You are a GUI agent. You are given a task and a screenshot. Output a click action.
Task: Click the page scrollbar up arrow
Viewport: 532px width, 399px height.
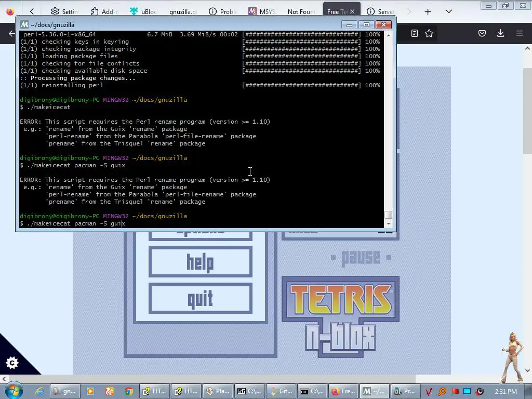tap(527, 48)
